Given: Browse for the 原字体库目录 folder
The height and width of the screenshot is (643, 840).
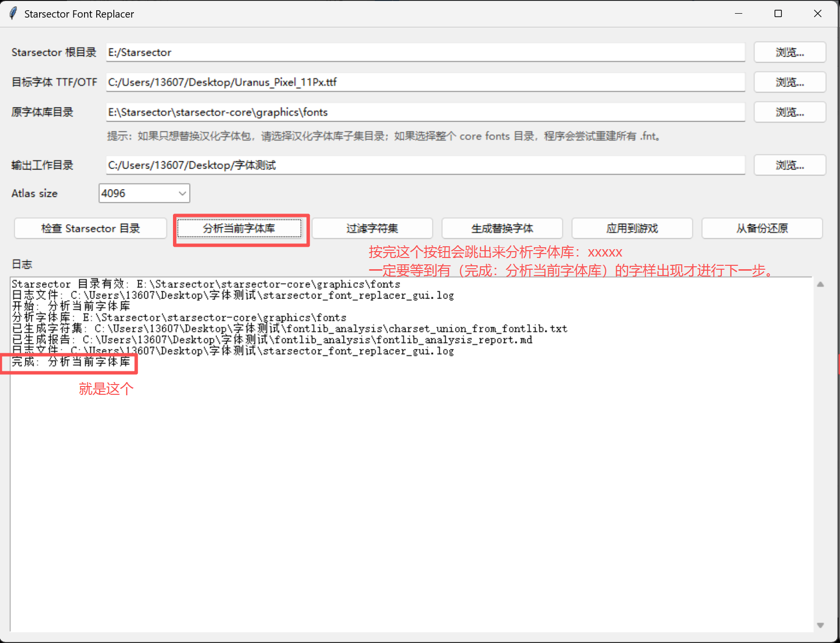Looking at the screenshot, I should click(790, 112).
